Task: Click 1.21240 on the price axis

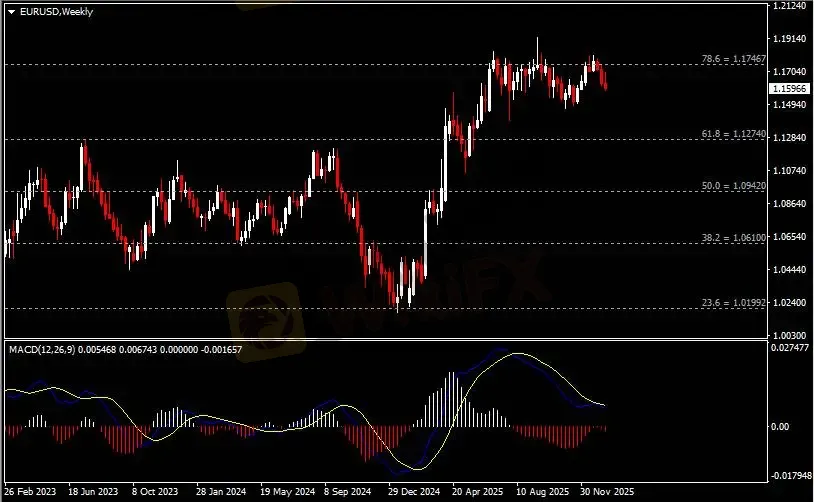Action: 789,6
